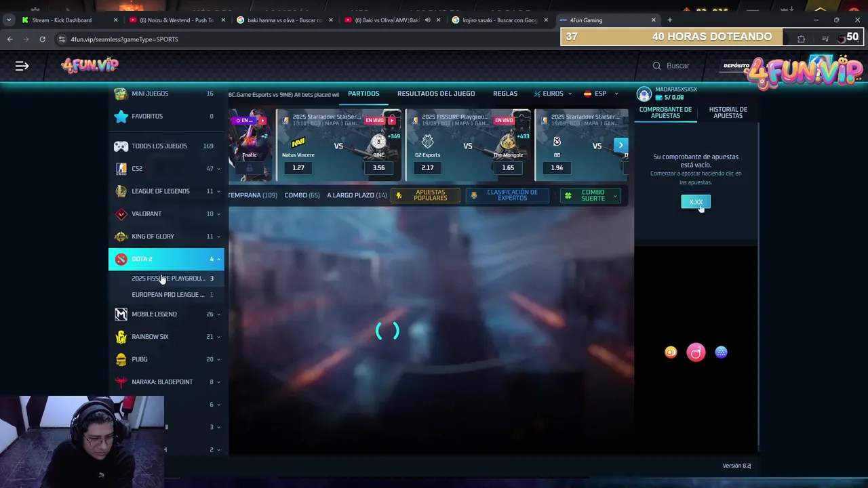Switch to the kojiro sasaki Google tab
The width and height of the screenshot is (868, 488).
[500, 20]
